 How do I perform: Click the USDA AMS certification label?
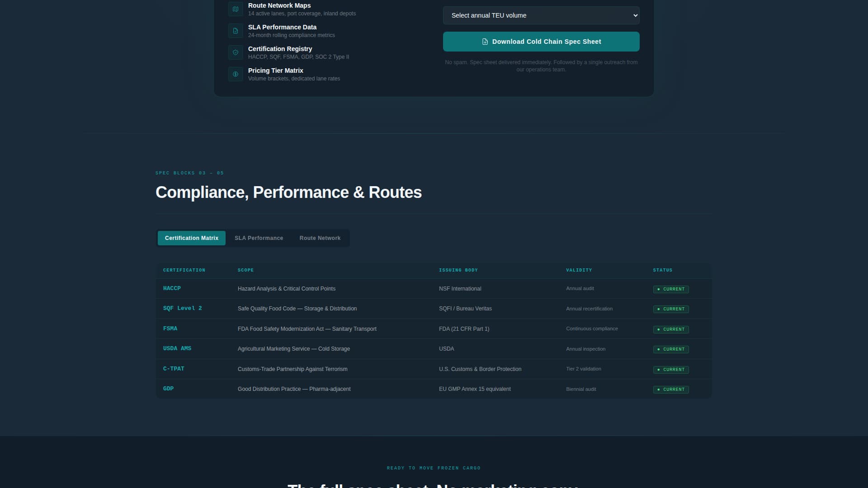point(177,348)
